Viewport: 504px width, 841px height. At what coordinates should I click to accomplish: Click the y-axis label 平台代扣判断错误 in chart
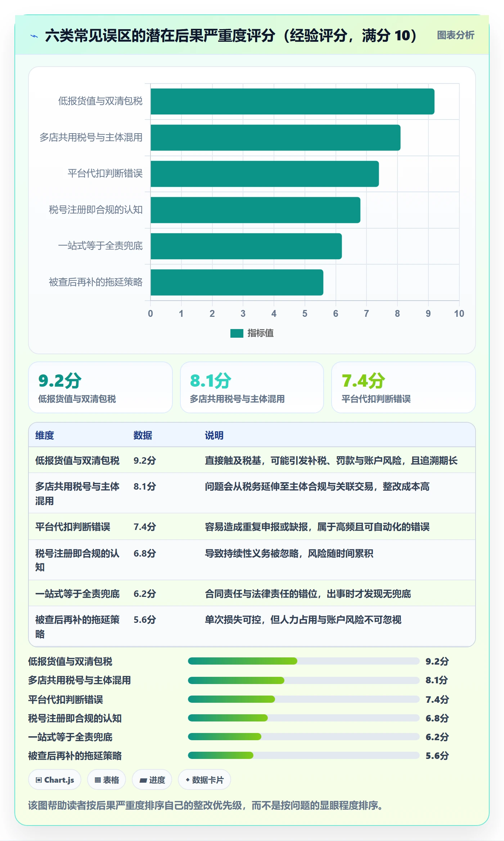[x=105, y=174]
